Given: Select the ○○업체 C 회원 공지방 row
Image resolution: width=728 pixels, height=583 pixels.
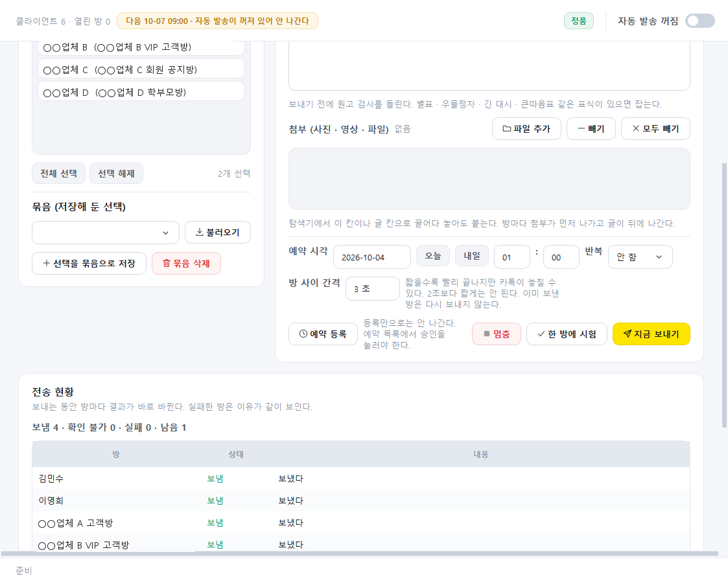Looking at the screenshot, I should click(x=141, y=69).
